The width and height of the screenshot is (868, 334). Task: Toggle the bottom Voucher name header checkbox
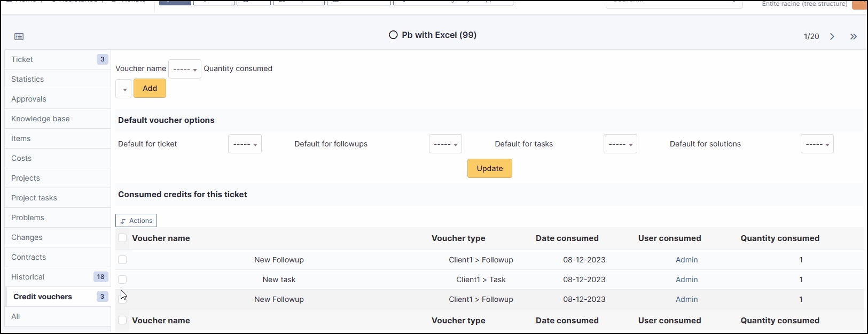(122, 320)
